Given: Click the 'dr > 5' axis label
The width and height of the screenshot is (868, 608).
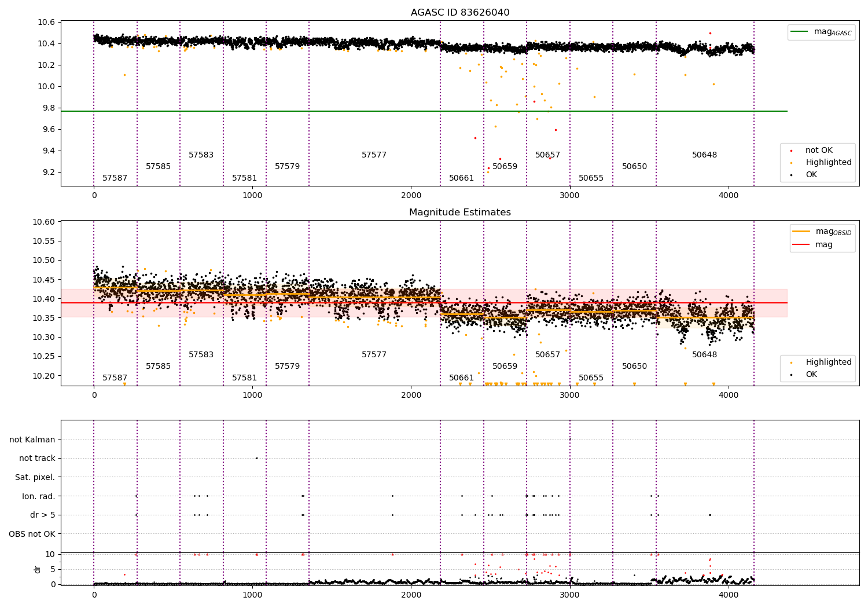Looking at the screenshot, I should tap(43, 515).
